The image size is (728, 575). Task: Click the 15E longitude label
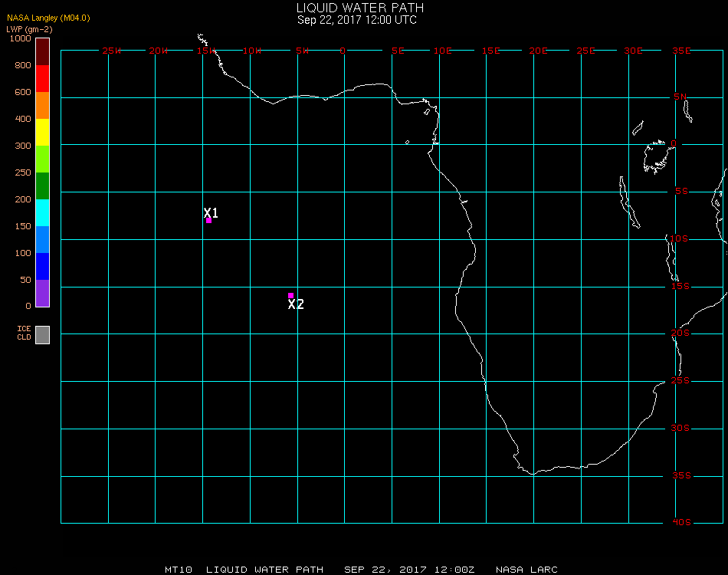490,51
